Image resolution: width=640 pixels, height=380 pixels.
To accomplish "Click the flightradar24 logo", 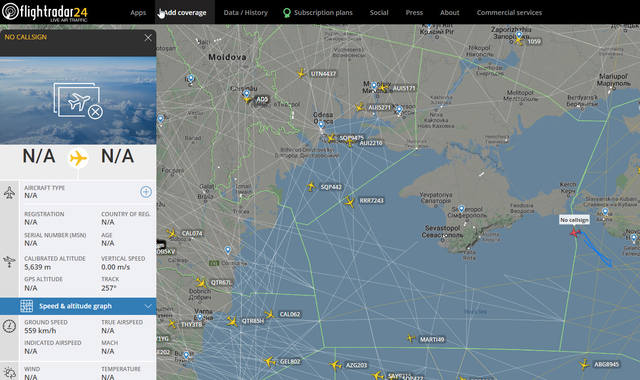I will (45, 12).
